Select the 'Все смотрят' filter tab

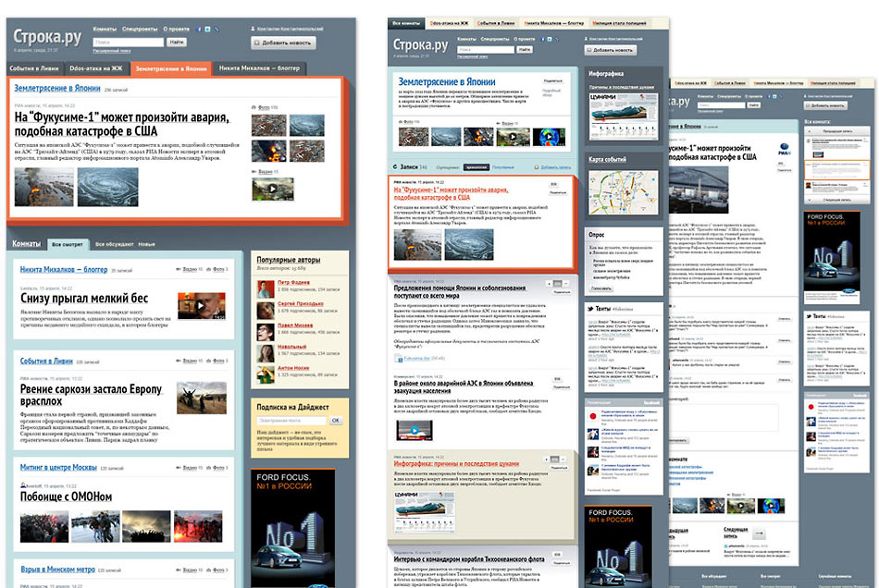click(x=68, y=245)
